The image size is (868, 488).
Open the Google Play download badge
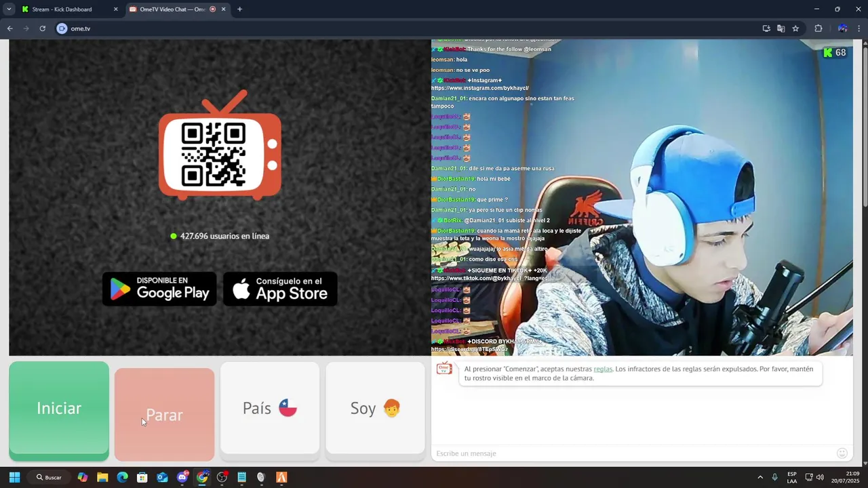click(x=159, y=289)
